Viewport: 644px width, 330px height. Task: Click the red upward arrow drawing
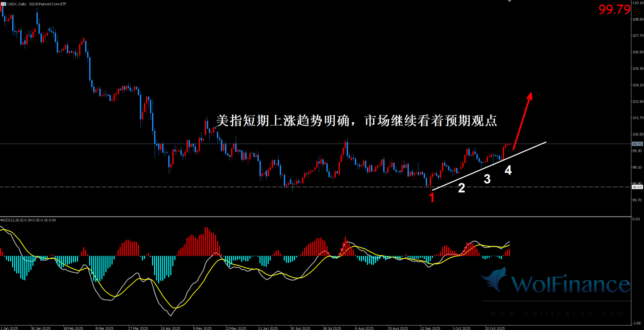[522, 121]
